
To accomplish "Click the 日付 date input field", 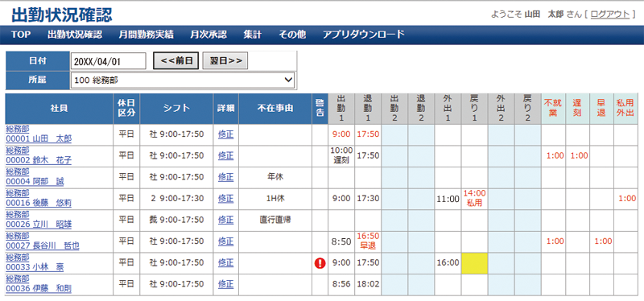I will coord(109,61).
